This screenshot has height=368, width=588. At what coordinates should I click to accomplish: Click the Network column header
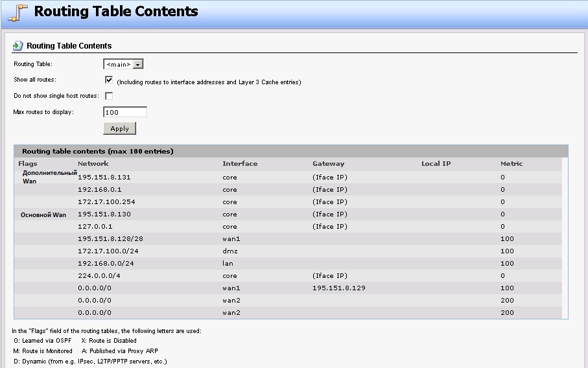tap(93, 164)
